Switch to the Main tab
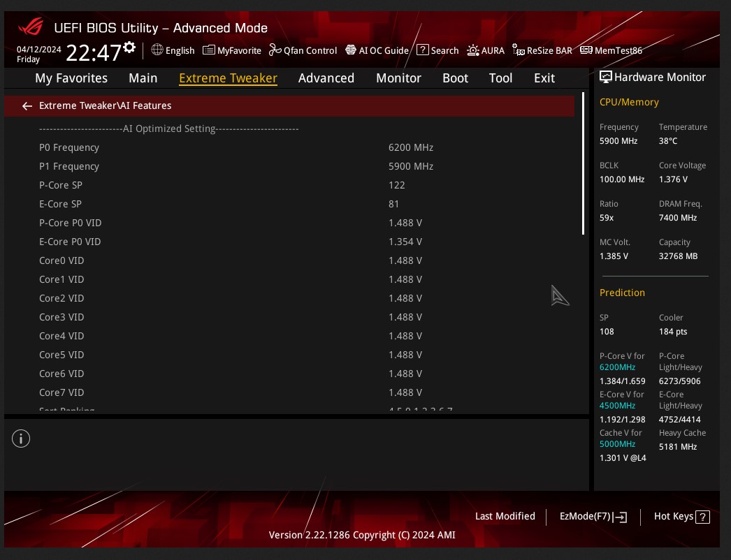Image resolution: width=731 pixels, height=560 pixels. tap(143, 78)
